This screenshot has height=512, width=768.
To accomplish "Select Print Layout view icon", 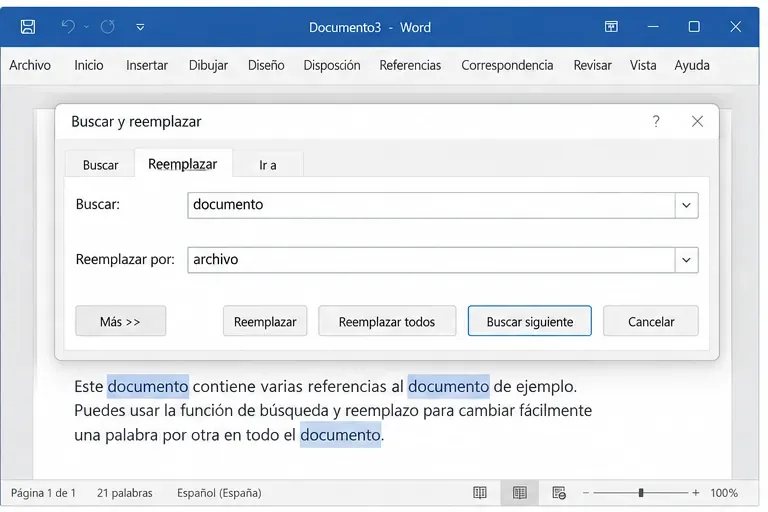I will (520, 492).
